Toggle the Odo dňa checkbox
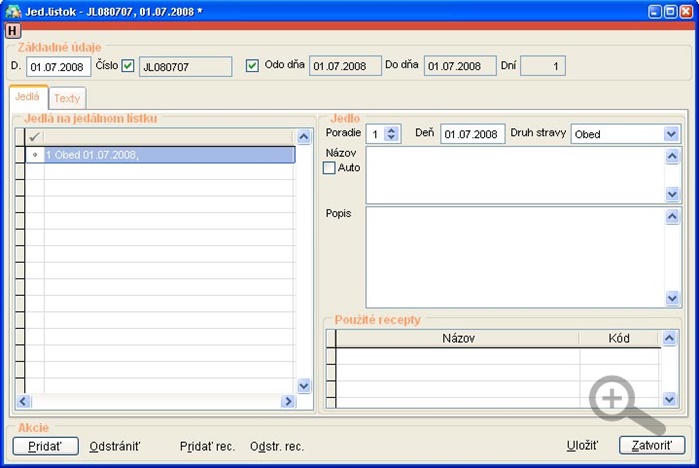This screenshot has width=699, height=468. pyautogui.click(x=253, y=67)
